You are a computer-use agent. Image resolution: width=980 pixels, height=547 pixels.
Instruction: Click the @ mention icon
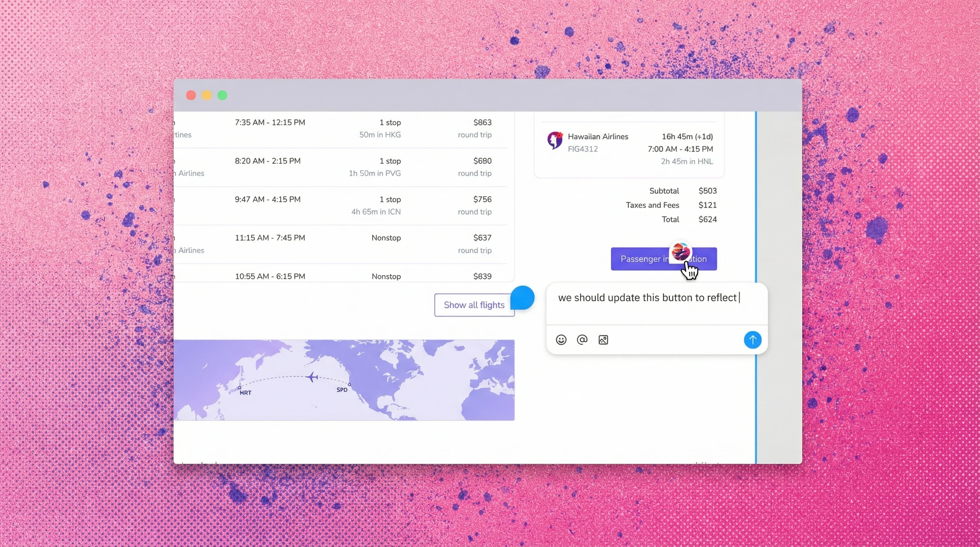(582, 340)
